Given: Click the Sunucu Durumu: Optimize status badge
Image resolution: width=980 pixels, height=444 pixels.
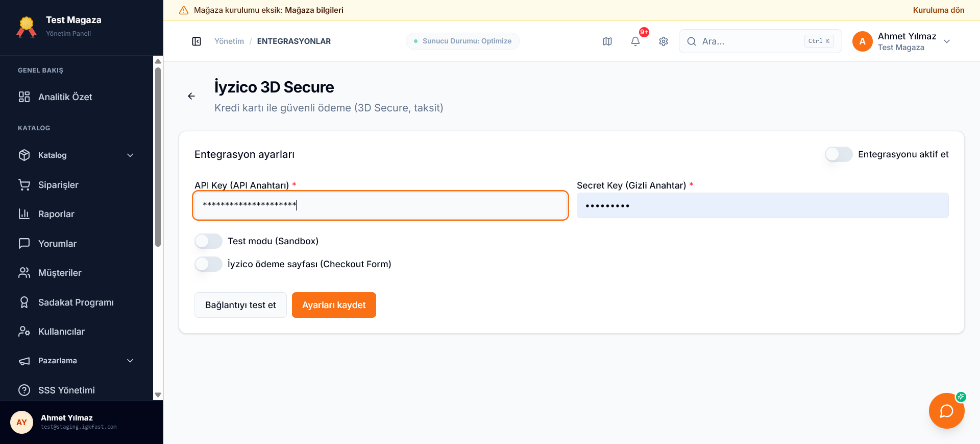Looking at the screenshot, I should 462,41.
